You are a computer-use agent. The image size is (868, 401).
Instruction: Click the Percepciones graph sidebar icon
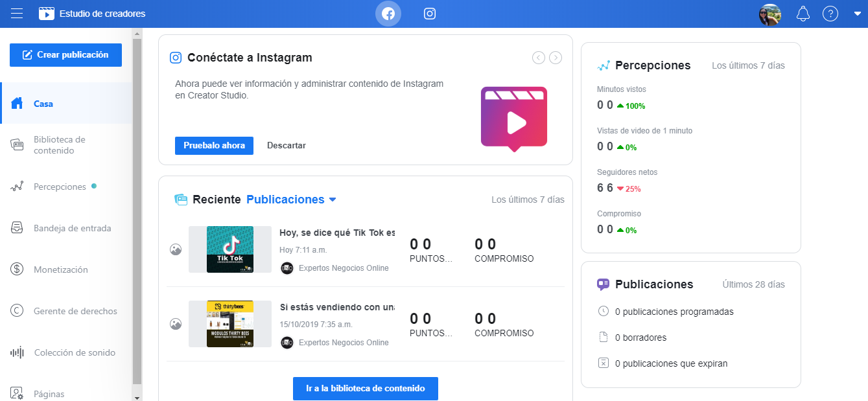point(17,187)
